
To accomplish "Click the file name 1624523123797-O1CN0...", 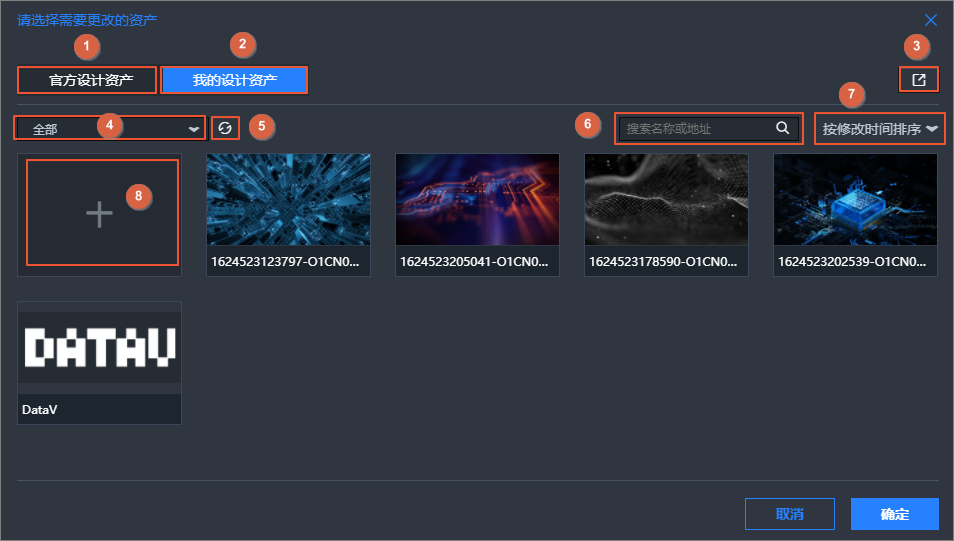I will (285, 262).
